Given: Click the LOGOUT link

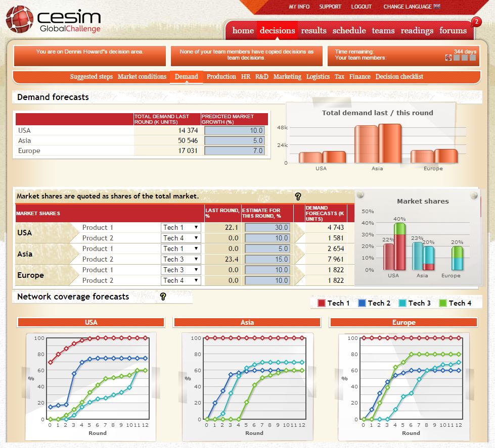Looking at the screenshot, I should pyautogui.click(x=361, y=7).
